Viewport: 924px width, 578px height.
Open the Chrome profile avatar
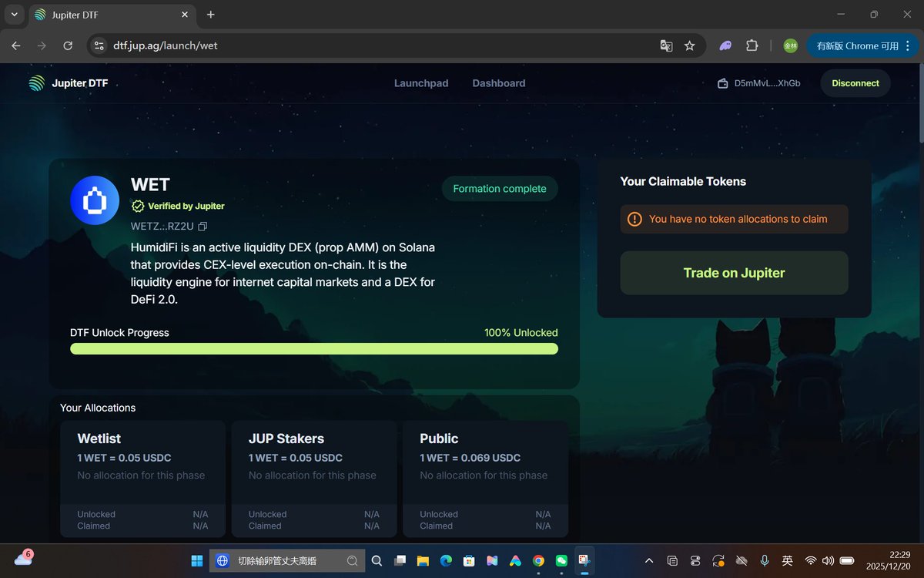point(791,45)
